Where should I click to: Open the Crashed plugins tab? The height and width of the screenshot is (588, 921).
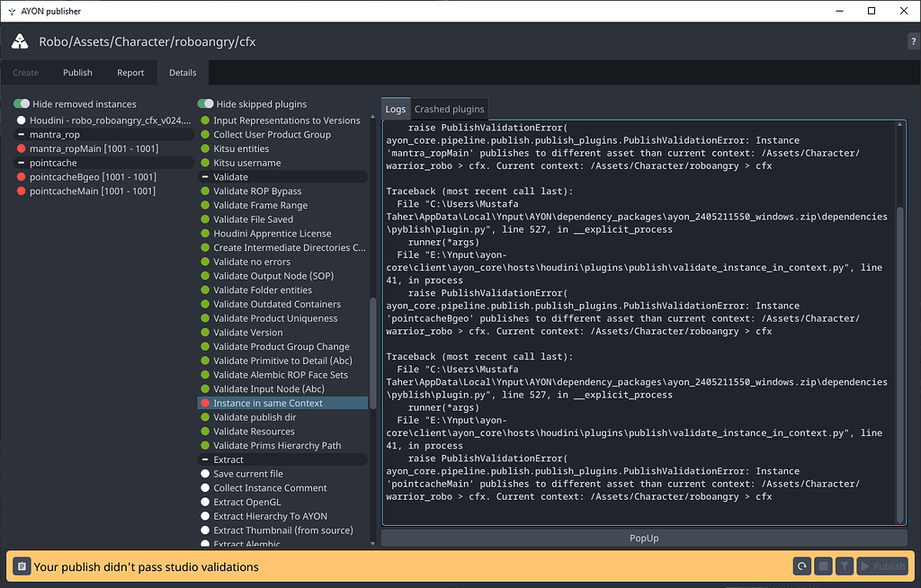coord(450,109)
